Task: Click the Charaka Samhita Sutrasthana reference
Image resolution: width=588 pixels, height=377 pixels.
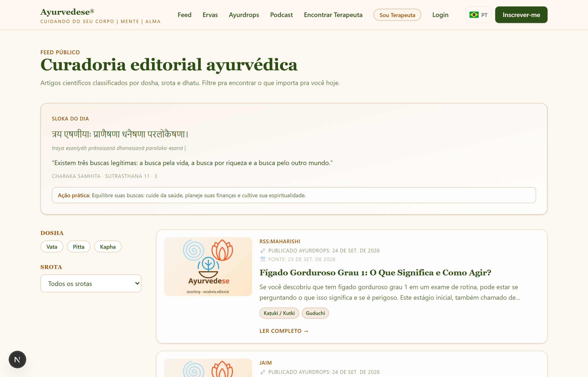Action: [x=105, y=176]
